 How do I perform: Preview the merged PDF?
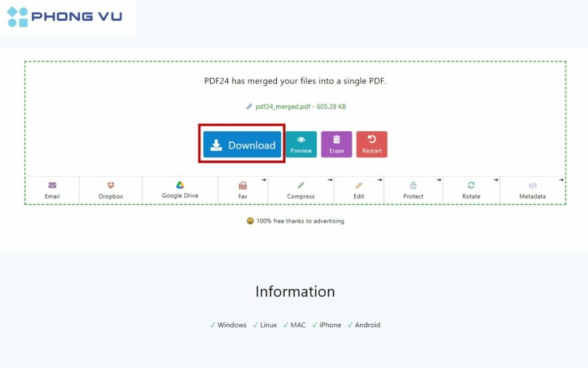[x=301, y=144]
